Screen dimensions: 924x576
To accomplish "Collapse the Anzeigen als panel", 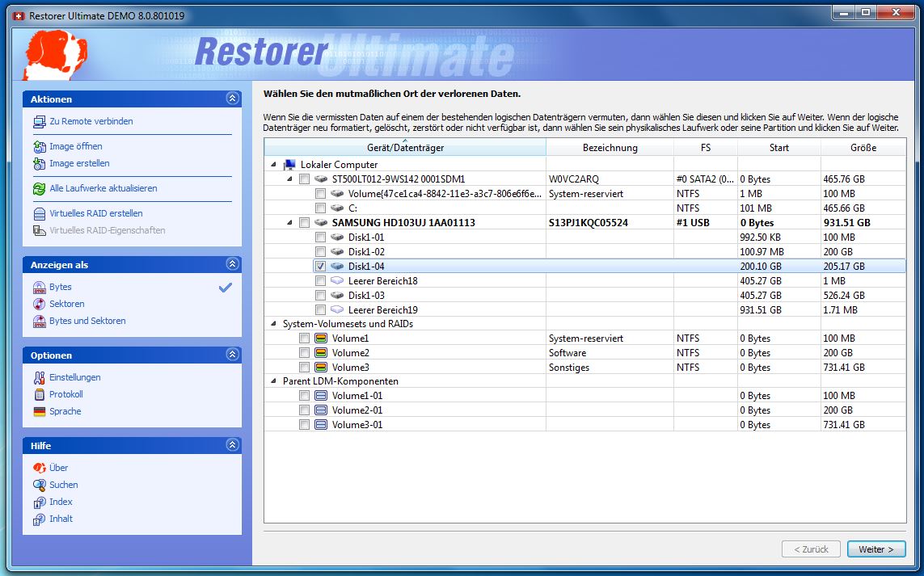I will coord(232,264).
